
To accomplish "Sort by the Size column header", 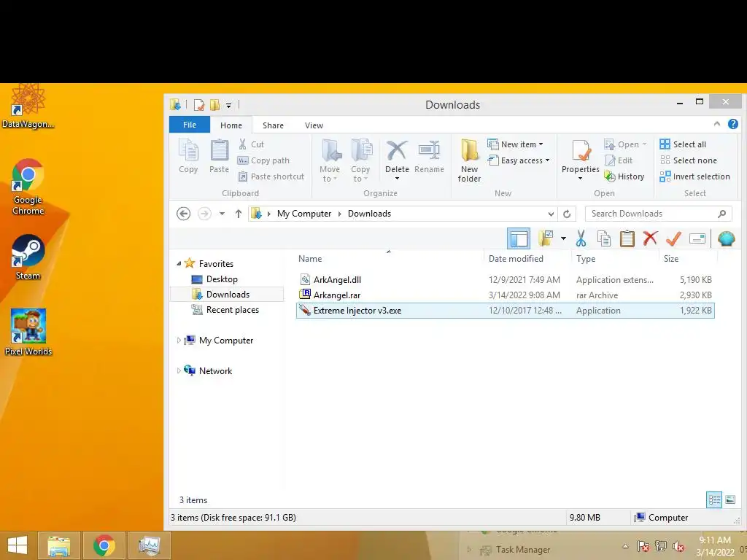I will point(671,259).
